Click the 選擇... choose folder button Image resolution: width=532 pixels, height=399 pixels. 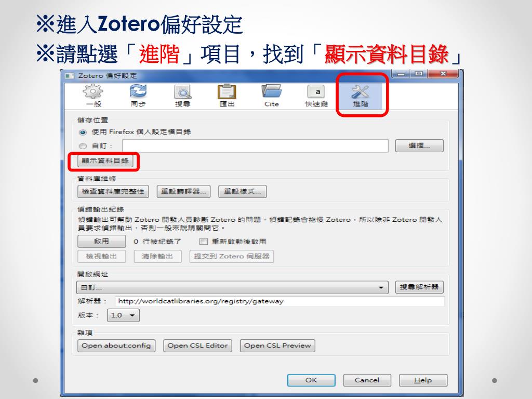[419, 146]
